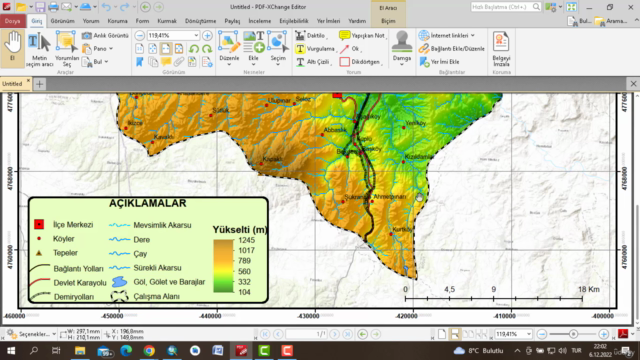The width and height of the screenshot is (640, 360).
Task: Click the Redo arrow in quick toolbar
Action: pyautogui.click(x=124, y=7)
